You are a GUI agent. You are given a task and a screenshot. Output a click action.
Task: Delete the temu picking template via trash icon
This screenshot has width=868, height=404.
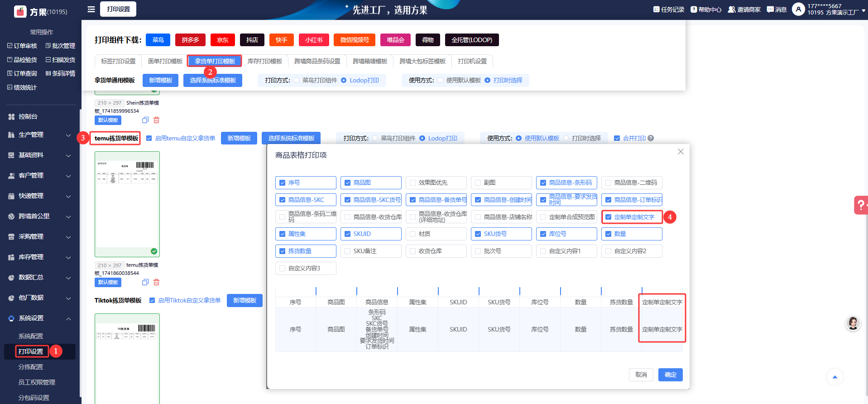tap(157, 282)
